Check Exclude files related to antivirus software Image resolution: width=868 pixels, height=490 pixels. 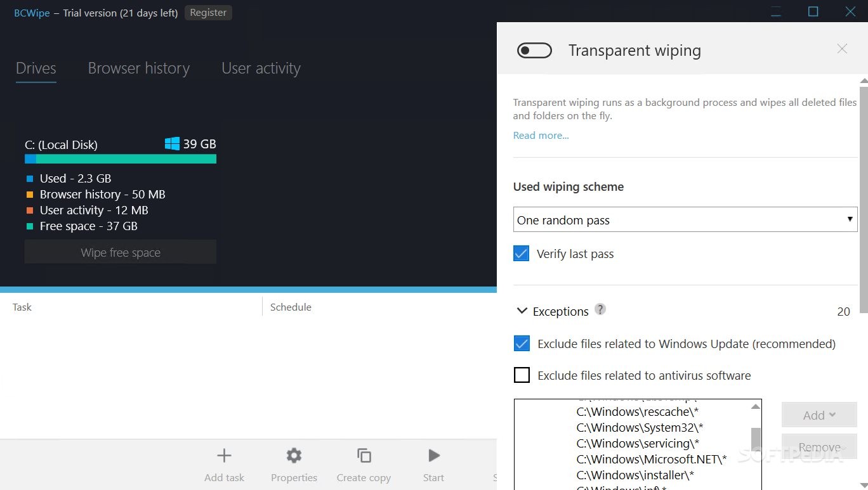522,375
